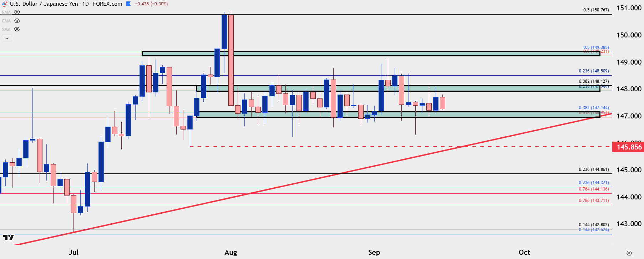
Task: Click the Jul label on the time axis
Action: tap(73, 252)
